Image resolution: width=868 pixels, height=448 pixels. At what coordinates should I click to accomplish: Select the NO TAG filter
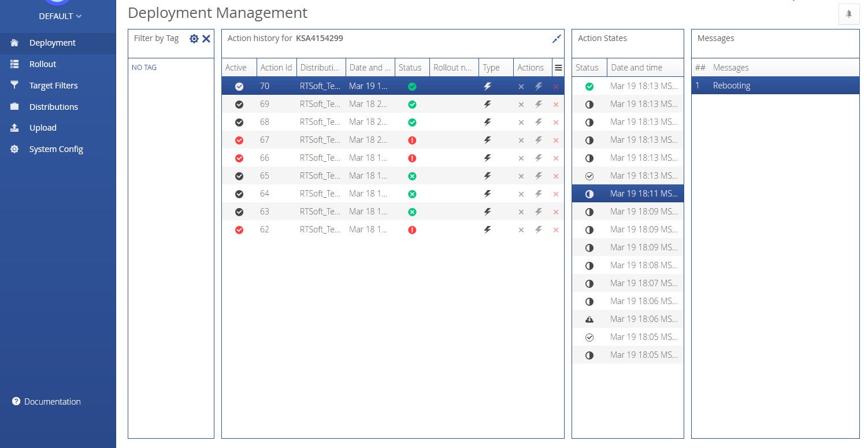(x=144, y=68)
